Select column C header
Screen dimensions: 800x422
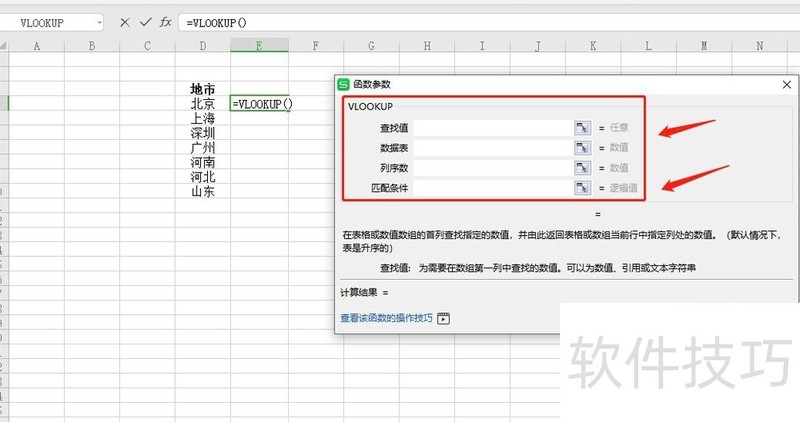[147, 45]
